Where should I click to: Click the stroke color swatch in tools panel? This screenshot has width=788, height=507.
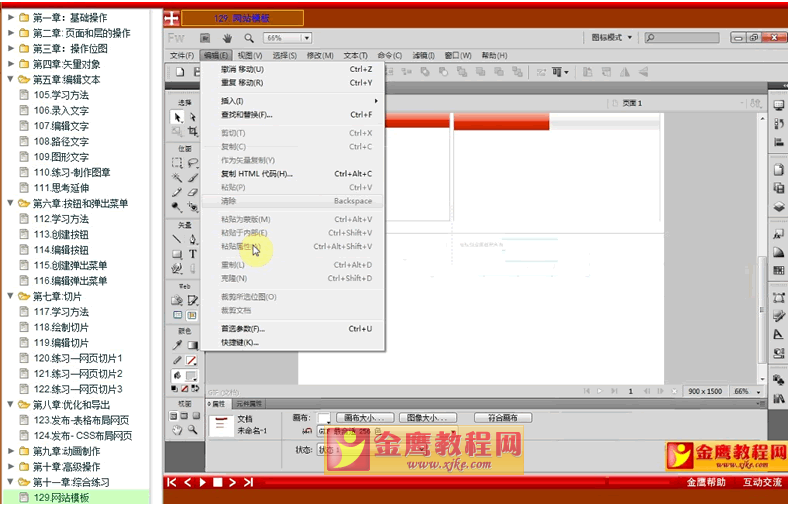[191, 360]
